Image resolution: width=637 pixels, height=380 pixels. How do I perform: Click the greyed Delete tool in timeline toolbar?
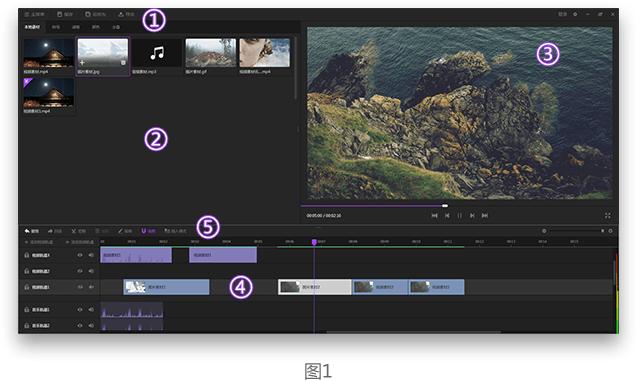tap(102, 231)
